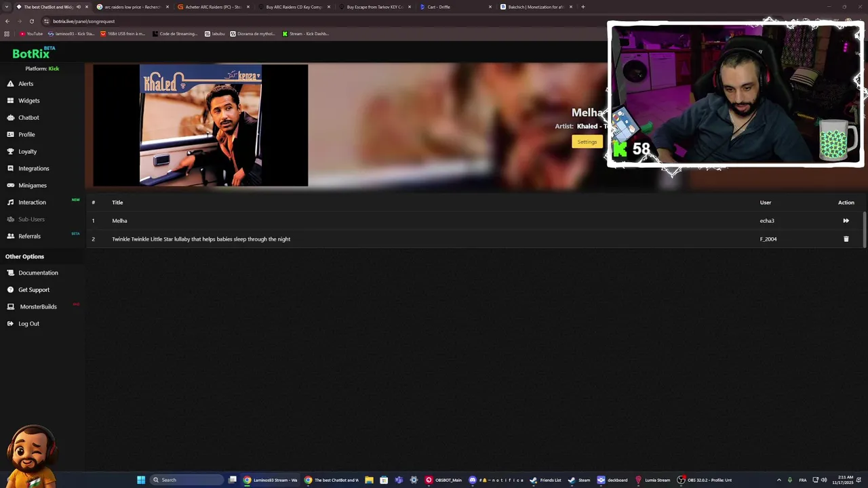The width and height of the screenshot is (868, 488).
Task: Switch to arc raiders low price tab
Action: pyautogui.click(x=132, y=7)
